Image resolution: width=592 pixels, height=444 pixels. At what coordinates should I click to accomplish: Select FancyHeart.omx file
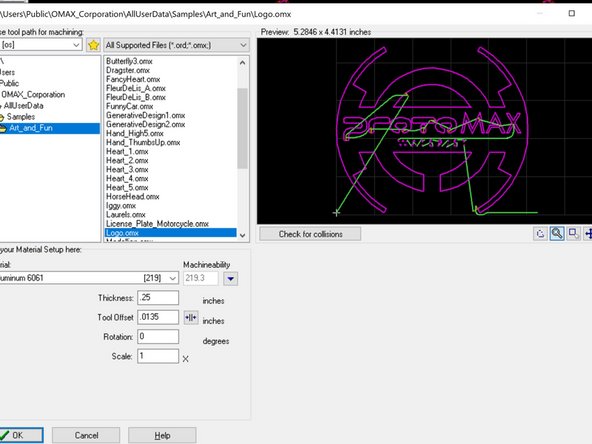click(x=133, y=79)
